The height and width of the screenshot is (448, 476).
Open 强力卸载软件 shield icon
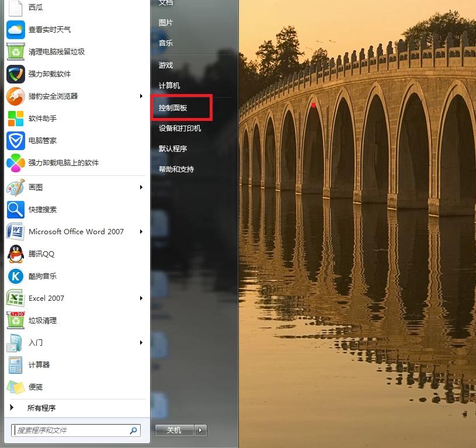[15, 74]
